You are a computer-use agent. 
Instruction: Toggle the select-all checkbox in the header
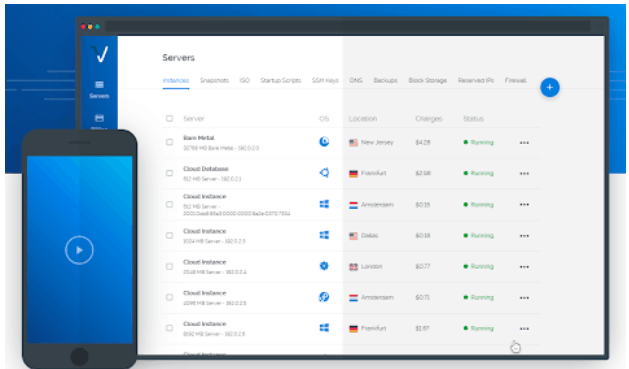point(169,118)
